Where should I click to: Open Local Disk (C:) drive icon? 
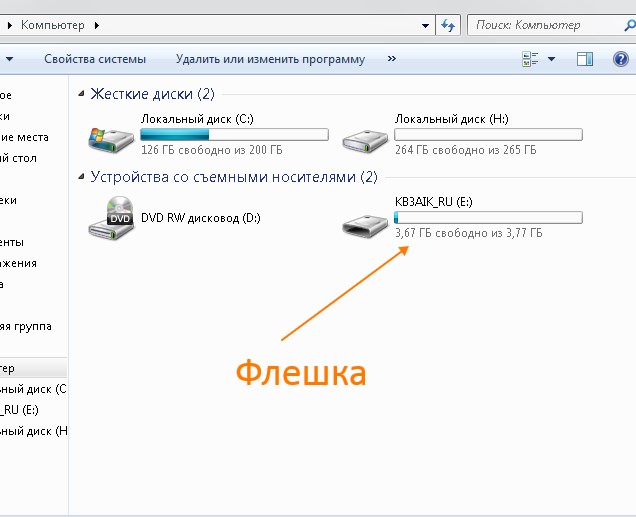tap(111, 140)
